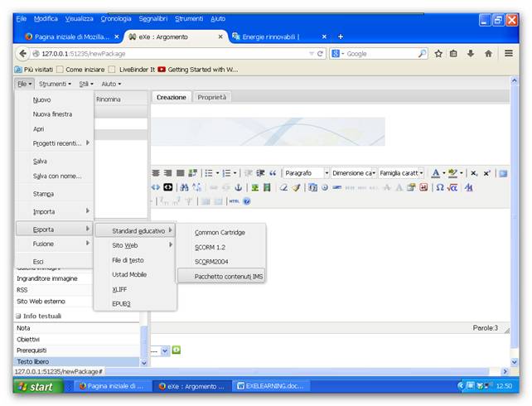Click the bulleted list icon
532x406 pixels.
(x=209, y=173)
